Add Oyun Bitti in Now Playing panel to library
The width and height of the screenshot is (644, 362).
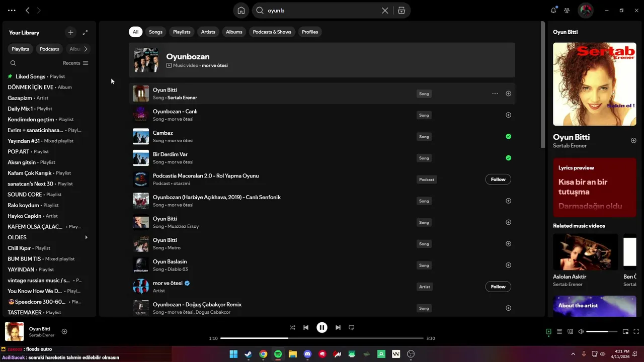(633, 141)
